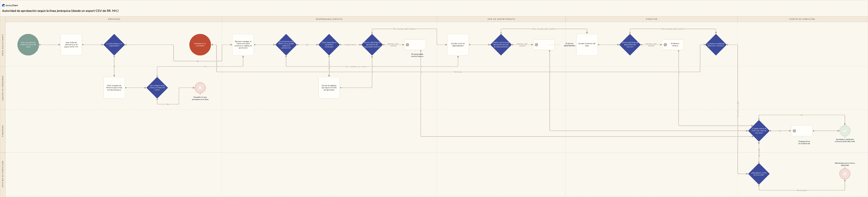Select the '¿Aprueba el comité de dirección?' diamond
Screen dimensions: 868x197
[x=759, y=174]
